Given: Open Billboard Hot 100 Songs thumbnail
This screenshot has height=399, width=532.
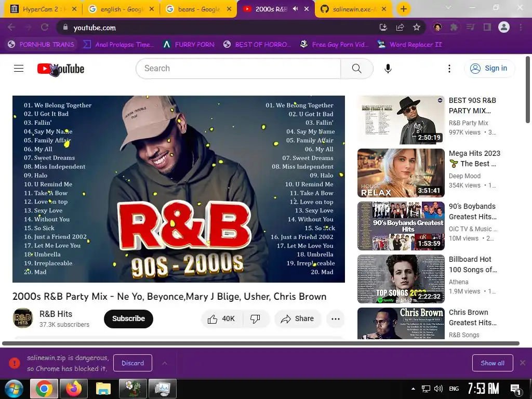Looking at the screenshot, I should 401,278.
